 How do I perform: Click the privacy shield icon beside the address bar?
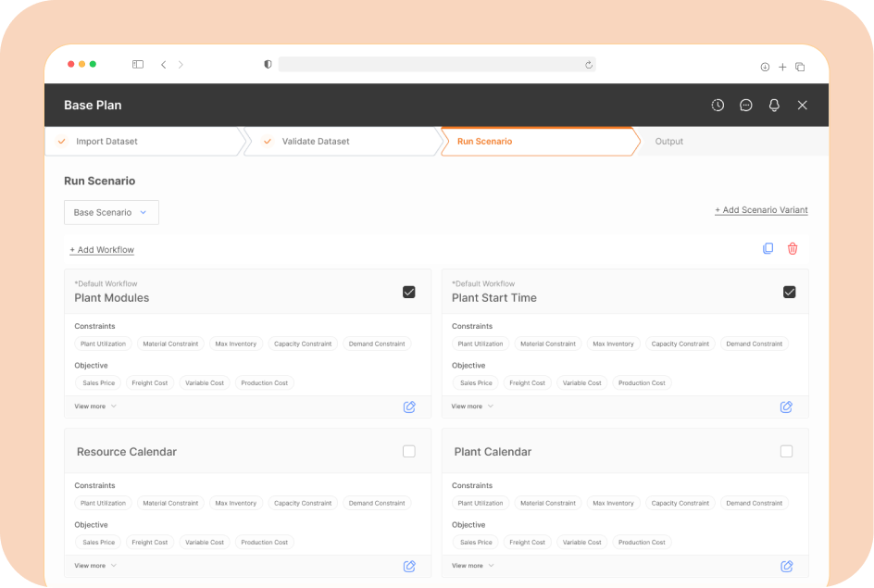[x=268, y=65]
